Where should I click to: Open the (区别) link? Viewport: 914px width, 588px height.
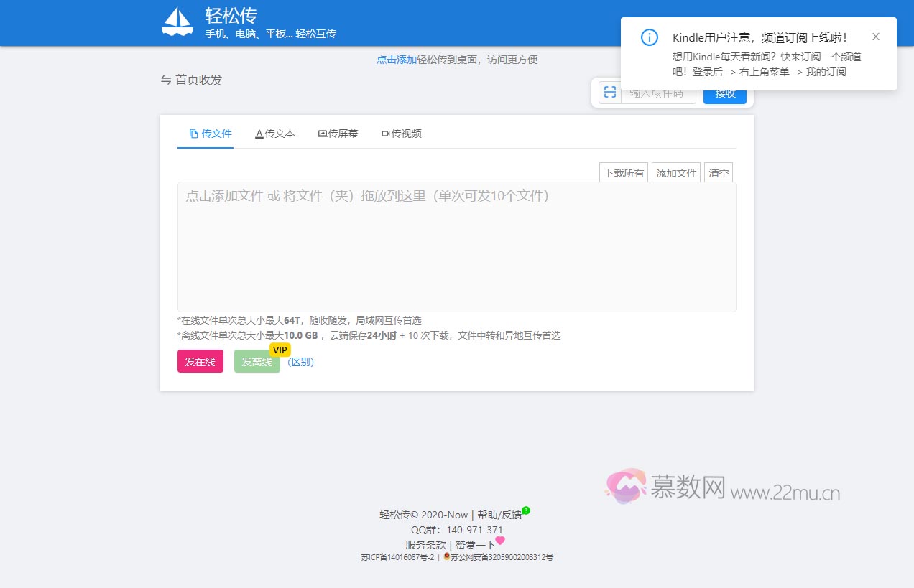tap(300, 362)
